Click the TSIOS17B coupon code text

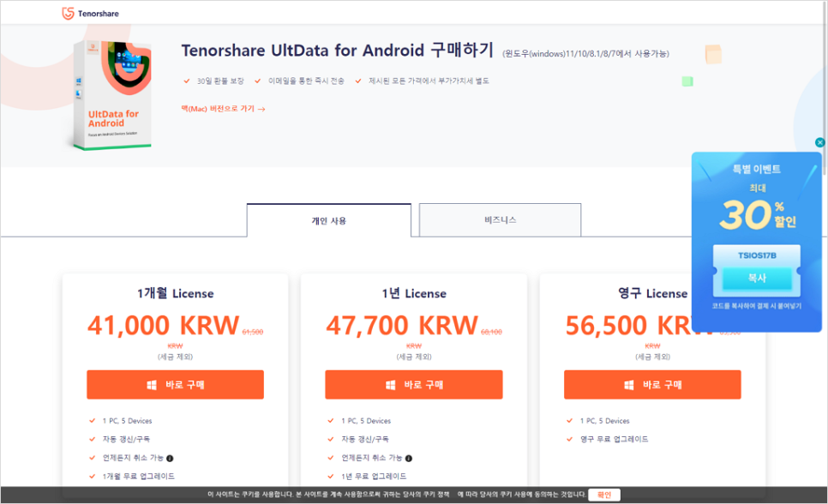[x=757, y=255]
